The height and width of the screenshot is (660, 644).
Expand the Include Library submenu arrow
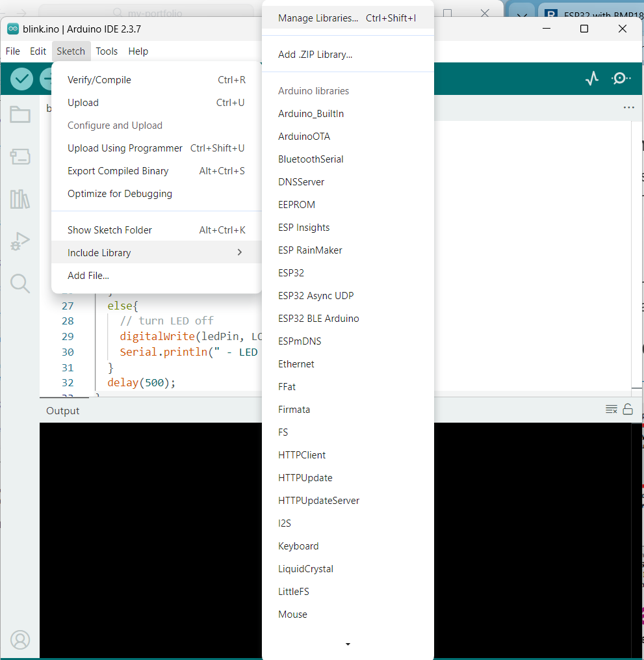(239, 252)
